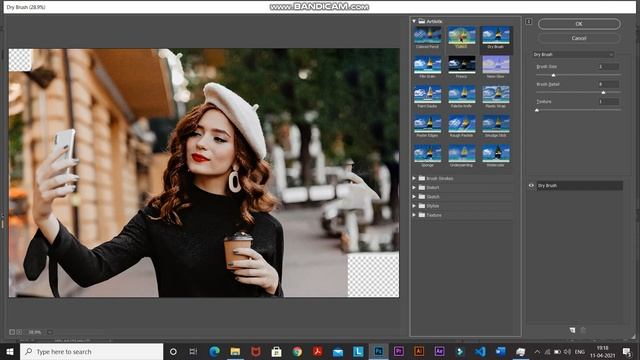
Task: Select the Plastic Wrap filter thumbnail
Action: tap(496, 95)
